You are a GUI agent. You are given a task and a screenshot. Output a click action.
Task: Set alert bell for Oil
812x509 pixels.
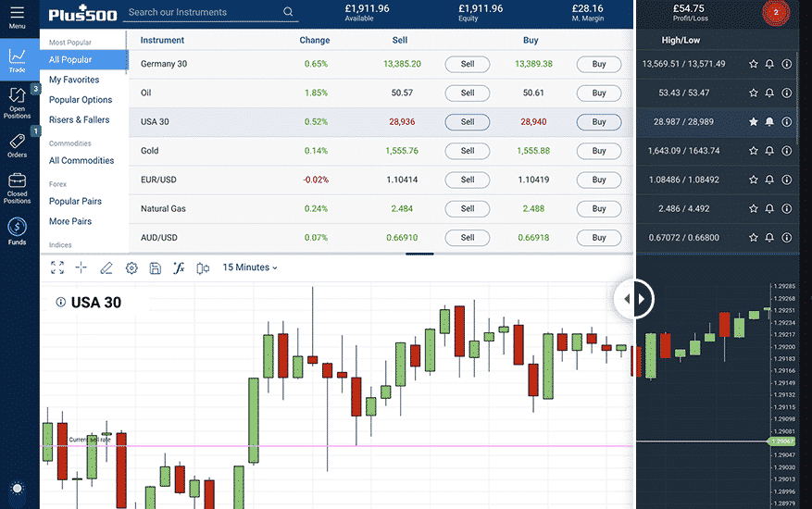coord(769,93)
